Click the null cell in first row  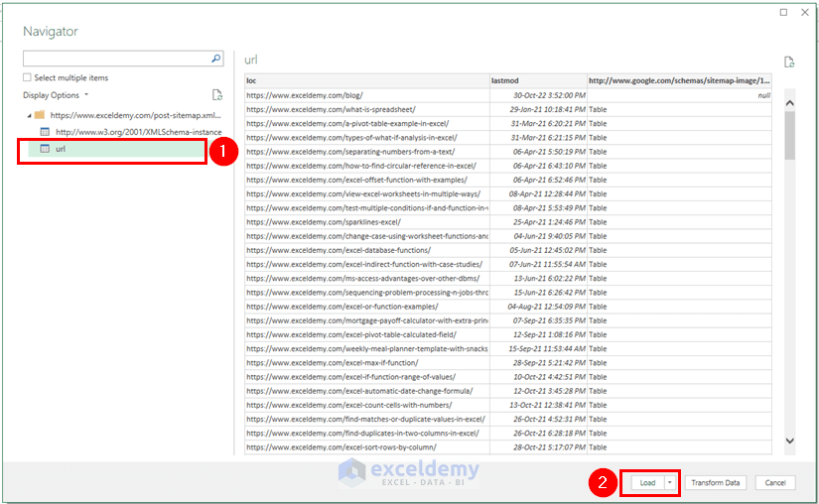click(679, 95)
